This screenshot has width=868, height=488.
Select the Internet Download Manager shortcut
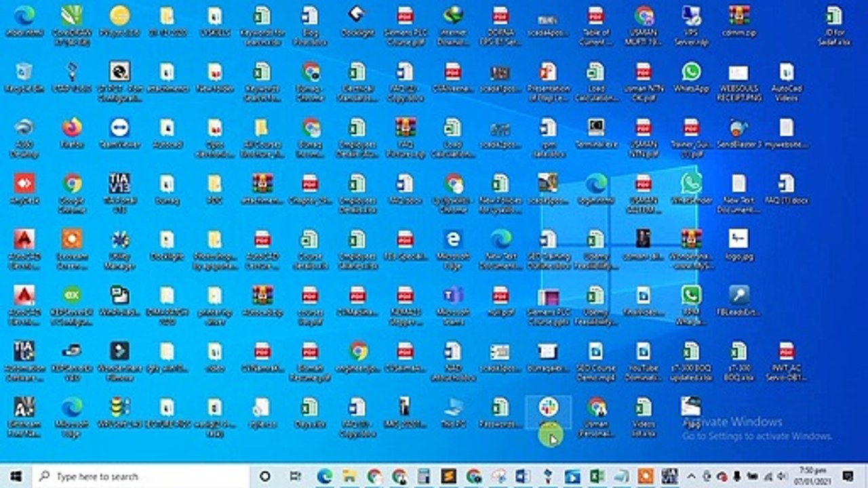[x=452, y=25]
